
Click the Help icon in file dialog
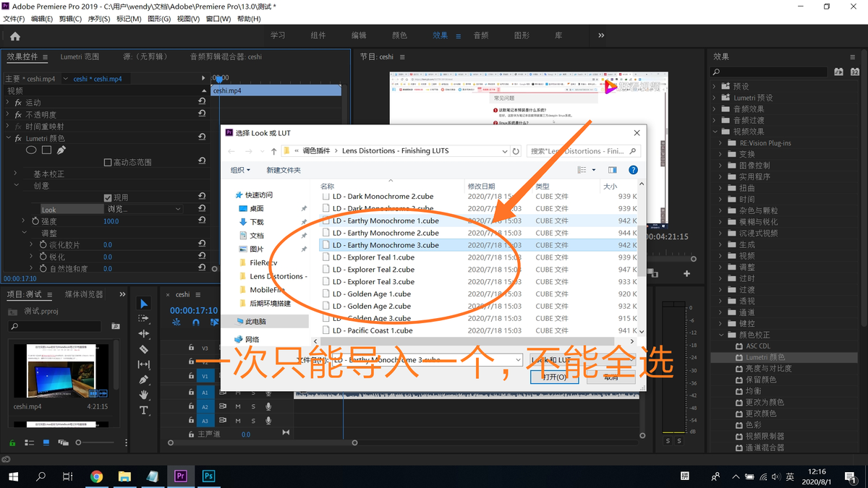[633, 170]
